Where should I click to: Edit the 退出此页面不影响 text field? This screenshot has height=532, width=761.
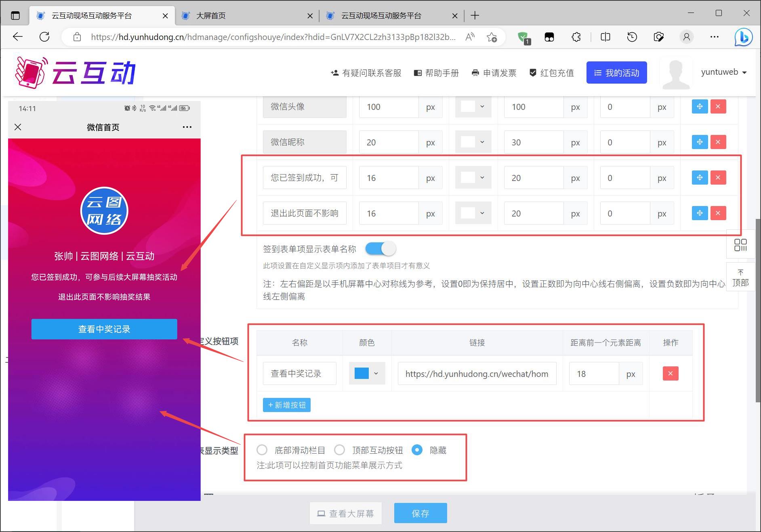tap(305, 213)
